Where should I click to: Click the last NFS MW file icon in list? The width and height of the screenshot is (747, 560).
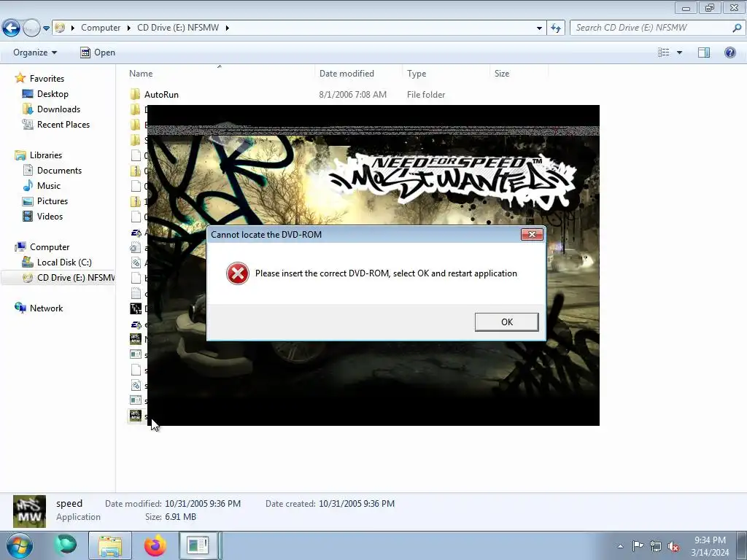(136, 416)
